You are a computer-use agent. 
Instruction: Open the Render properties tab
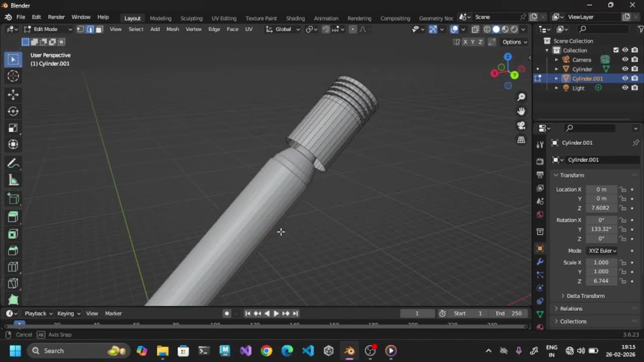540,161
